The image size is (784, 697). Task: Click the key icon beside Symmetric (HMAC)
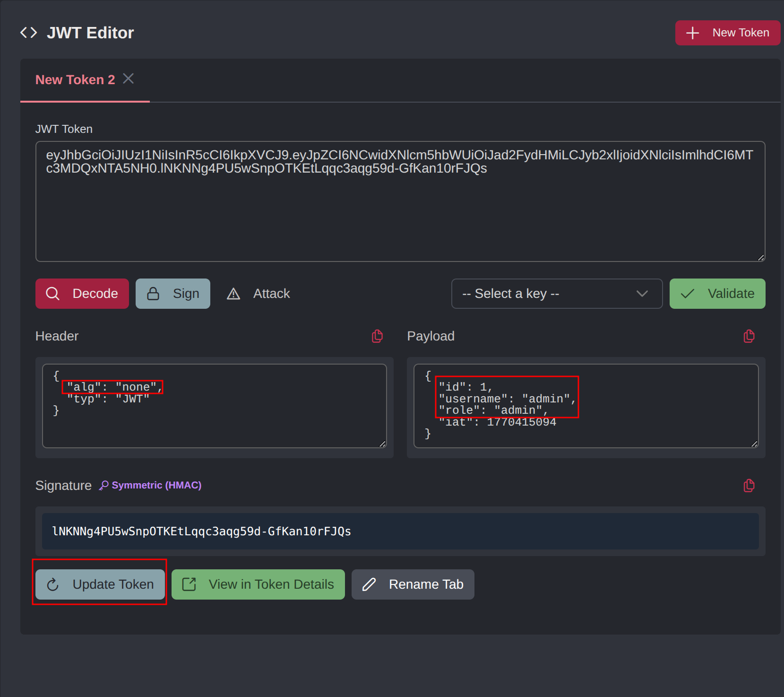(103, 486)
